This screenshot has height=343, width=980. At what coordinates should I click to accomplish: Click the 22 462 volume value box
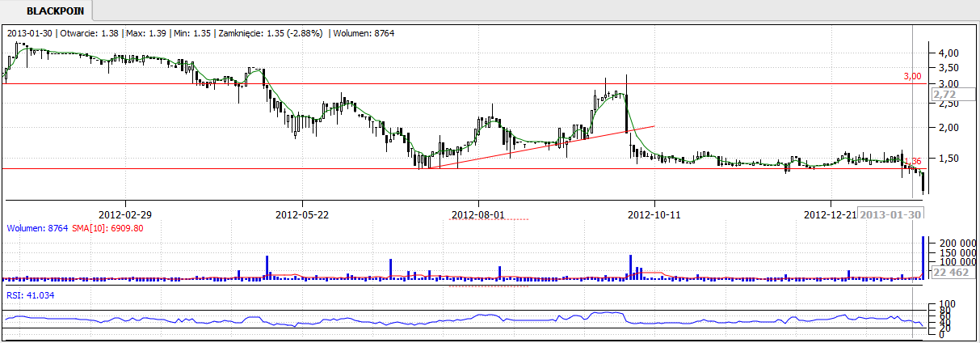[x=949, y=273]
